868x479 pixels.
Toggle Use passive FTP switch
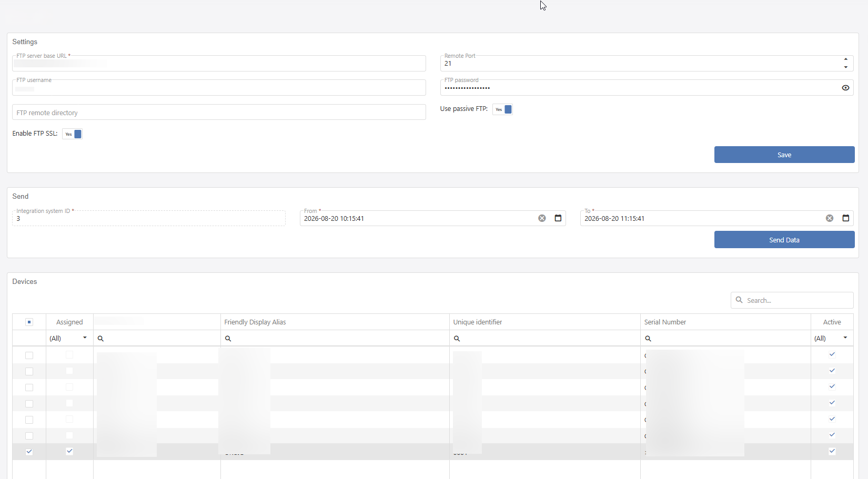click(502, 109)
